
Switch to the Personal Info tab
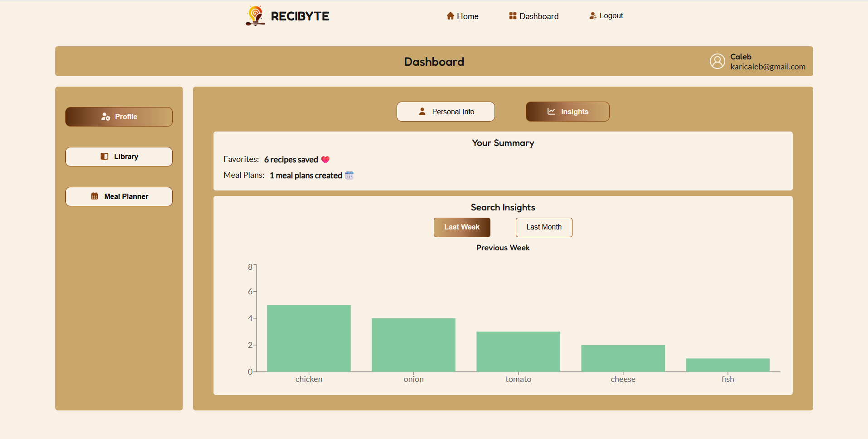point(446,111)
